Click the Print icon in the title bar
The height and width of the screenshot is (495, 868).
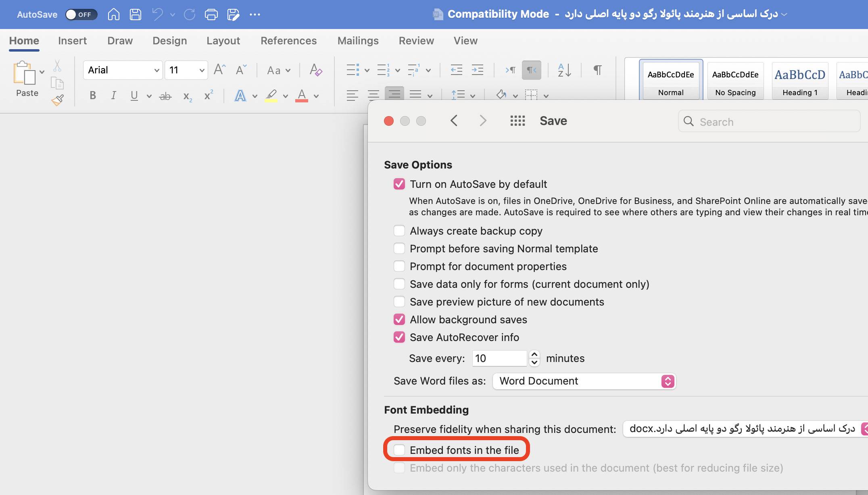tap(211, 14)
